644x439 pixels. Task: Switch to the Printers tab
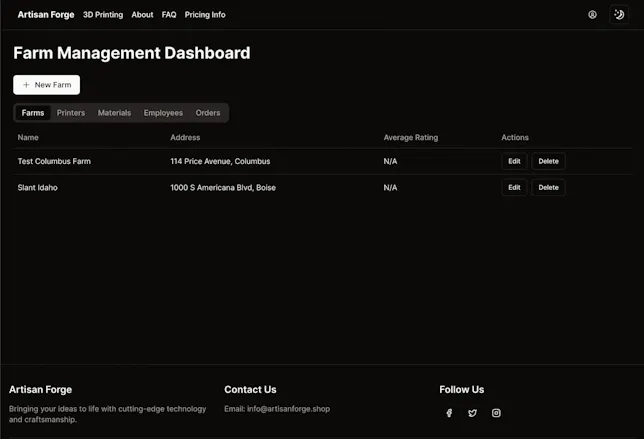coord(71,113)
